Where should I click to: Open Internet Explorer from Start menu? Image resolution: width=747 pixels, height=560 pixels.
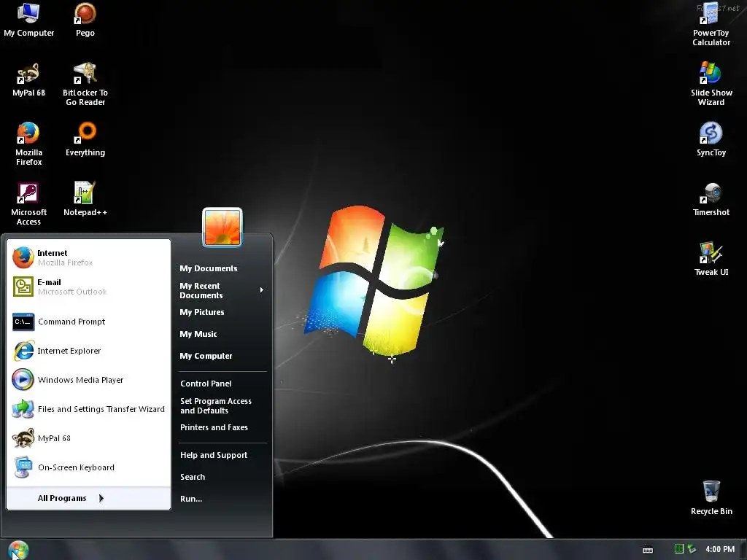88,351
